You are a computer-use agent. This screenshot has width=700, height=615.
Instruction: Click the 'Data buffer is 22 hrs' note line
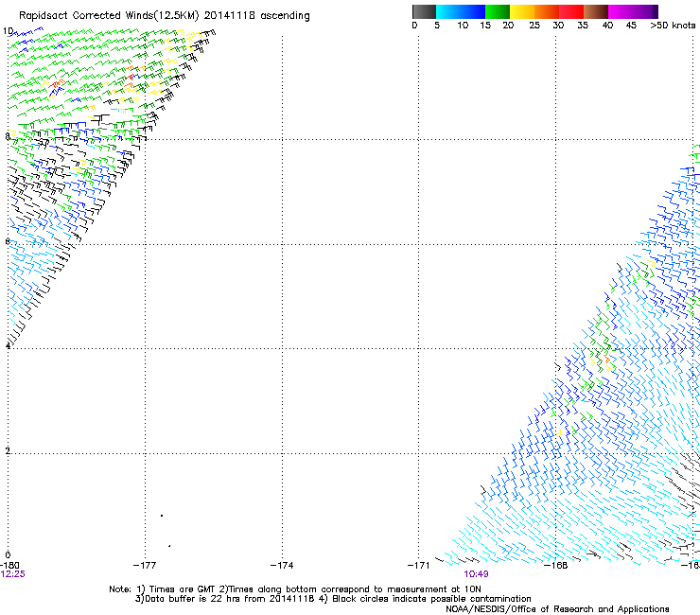point(333,599)
